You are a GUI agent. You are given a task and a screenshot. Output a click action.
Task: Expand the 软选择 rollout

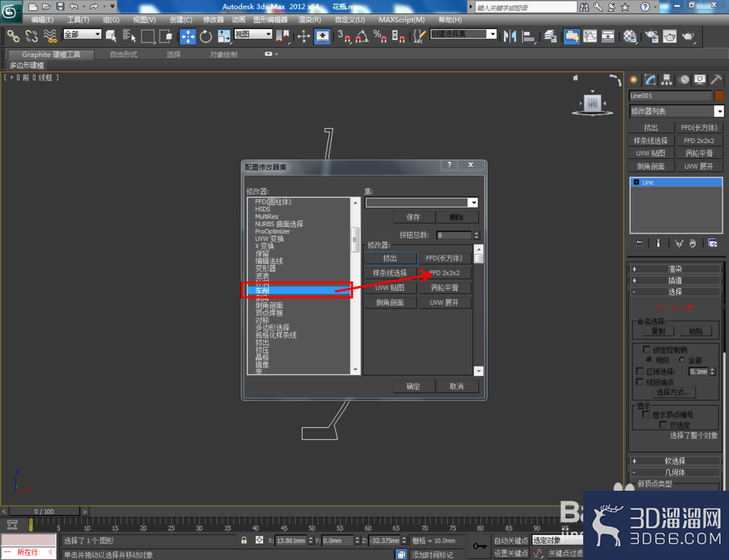click(674, 460)
